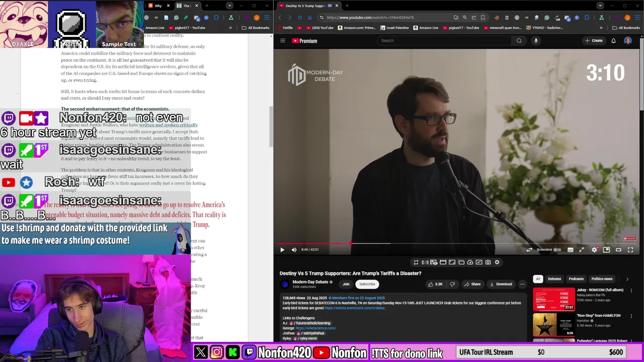The width and height of the screenshot is (644, 362).
Task: Mute the YouTube player volume
Action: (x=294, y=250)
